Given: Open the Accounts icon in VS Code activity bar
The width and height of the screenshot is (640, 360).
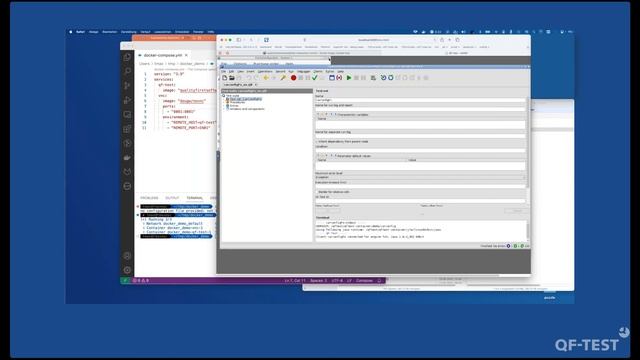Looking at the screenshot, I should [x=127, y=256].
